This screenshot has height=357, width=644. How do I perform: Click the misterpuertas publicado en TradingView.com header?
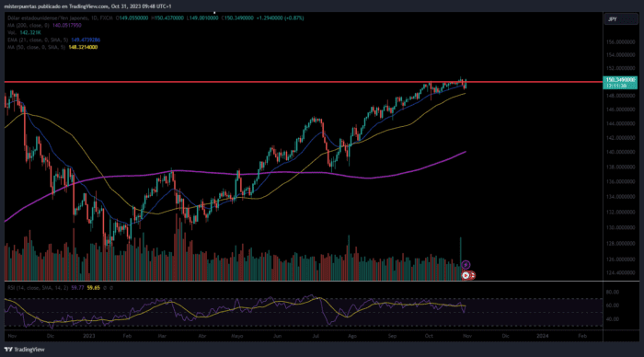pyautogui.click(x=87, y=6)
